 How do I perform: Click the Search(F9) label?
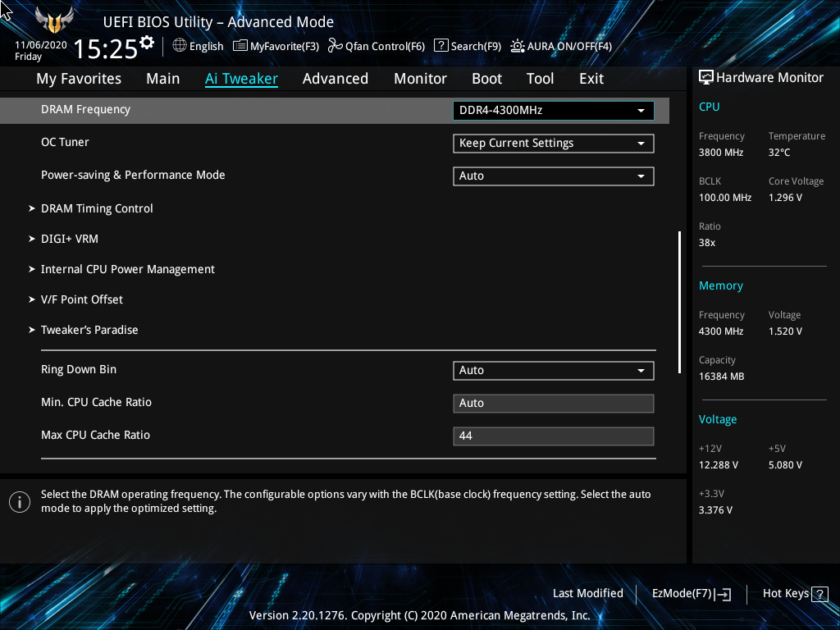coord(476,46)
